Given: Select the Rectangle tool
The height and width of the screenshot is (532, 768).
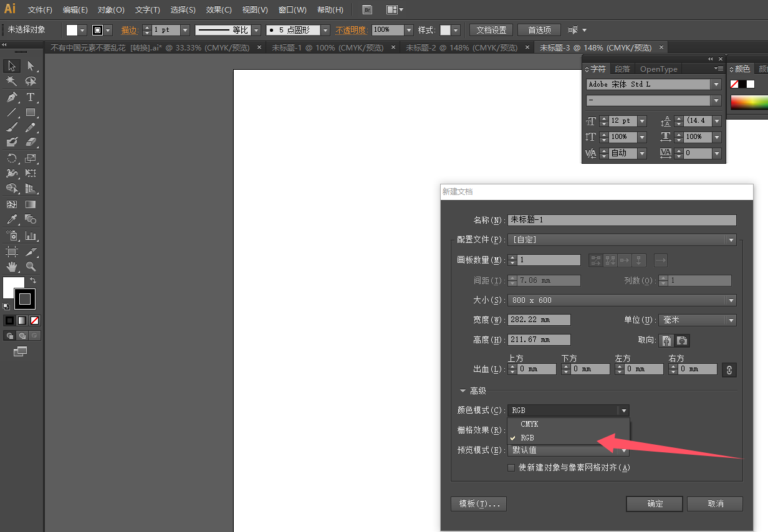Looking at the screenshot, I should (x=31, y=113).
